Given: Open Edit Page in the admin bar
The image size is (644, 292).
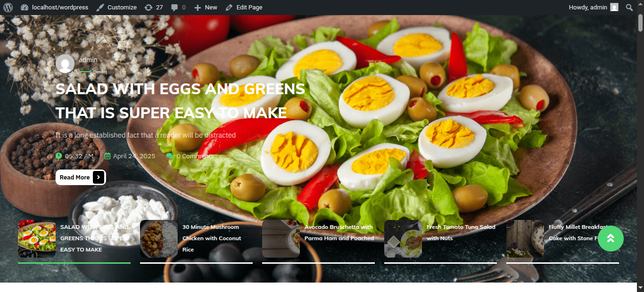Looking at the screenshot, I should (244, 8).
